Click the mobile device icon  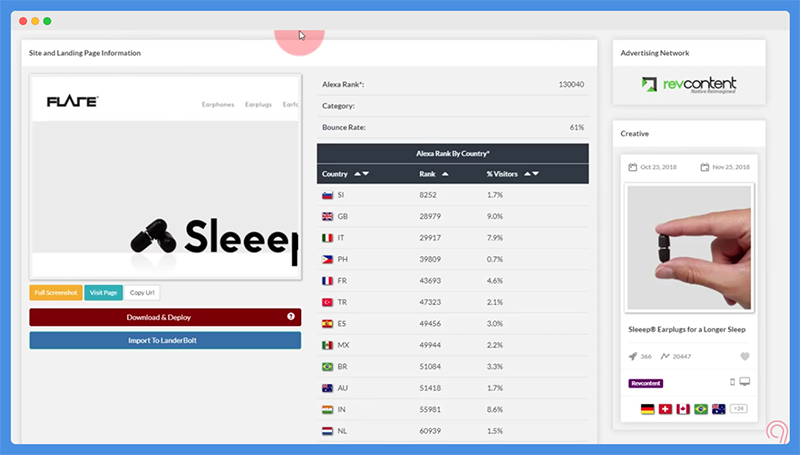(732, 382)
